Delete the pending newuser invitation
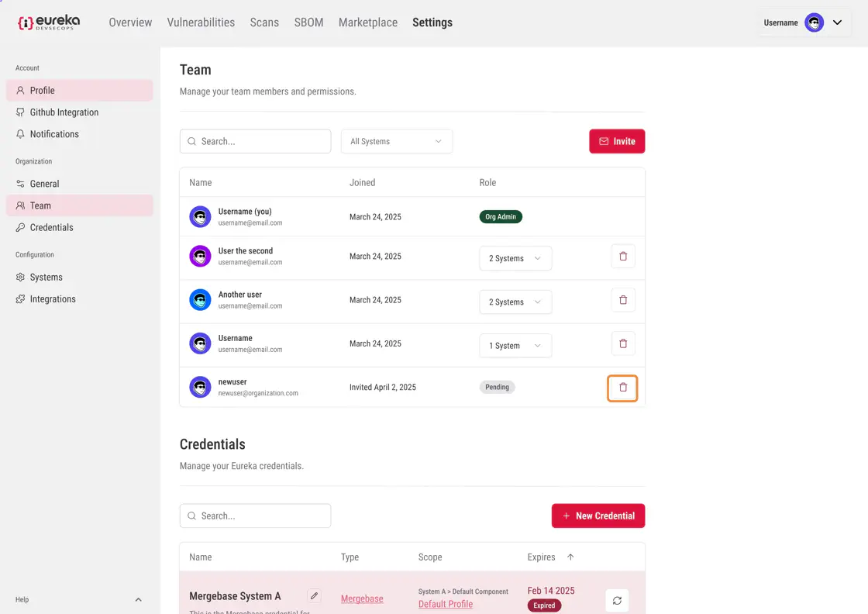 tap(622, 388)
